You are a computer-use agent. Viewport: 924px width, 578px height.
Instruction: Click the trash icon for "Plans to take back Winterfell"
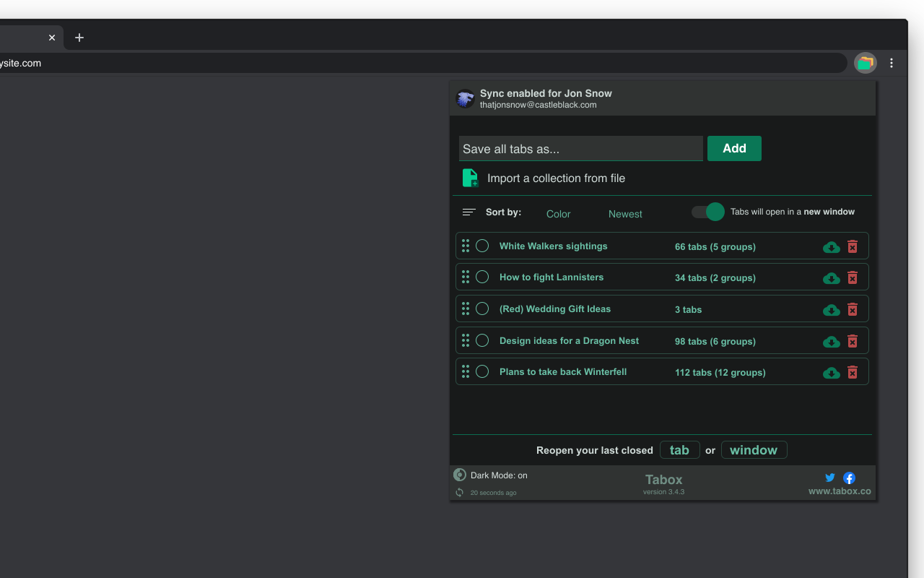(853, 373)
